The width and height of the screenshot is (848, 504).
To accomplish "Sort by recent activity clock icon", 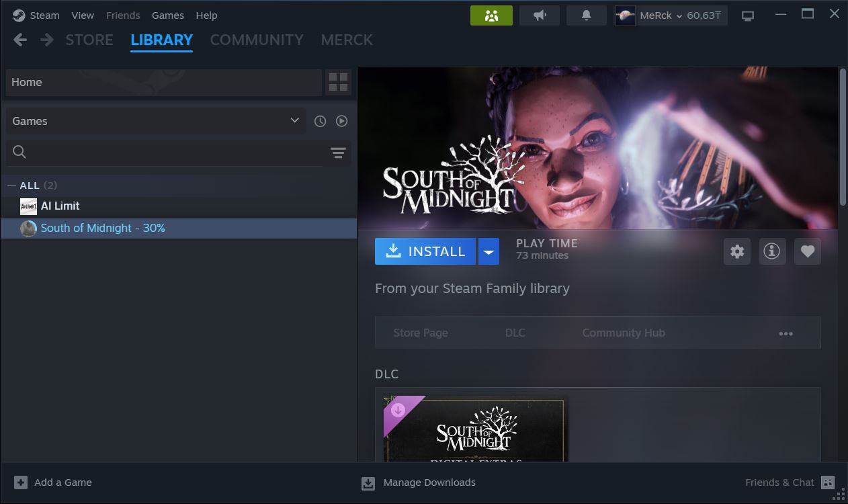I will point(321,121).
